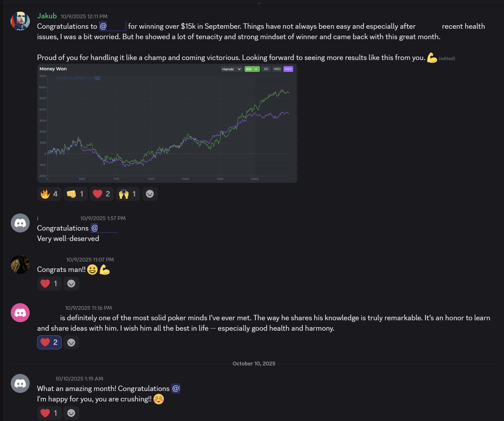Viewport: 504px width, 421px height.
Task: Toggle the fist bump reaction
Action: point(75,194)
